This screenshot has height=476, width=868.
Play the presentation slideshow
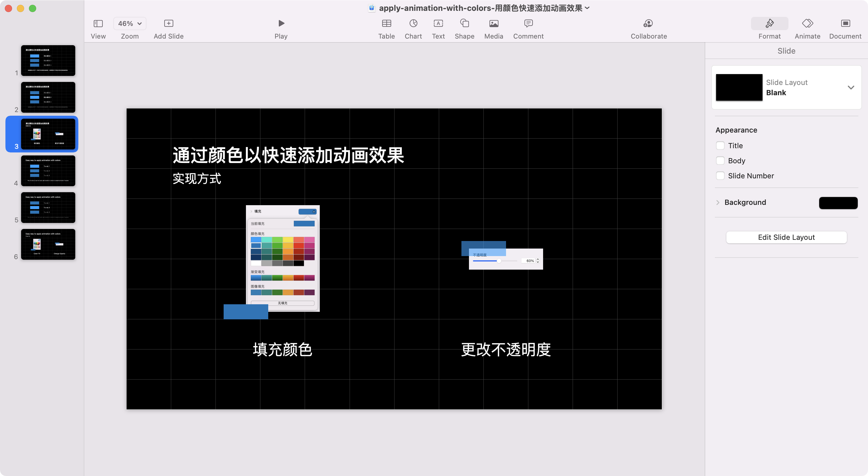click(281, 23)
